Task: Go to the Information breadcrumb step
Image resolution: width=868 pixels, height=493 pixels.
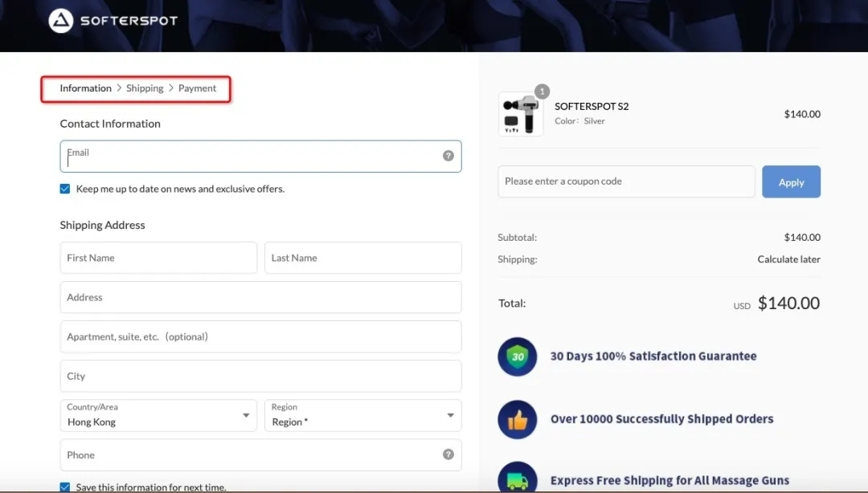Action: pos(86,88)
